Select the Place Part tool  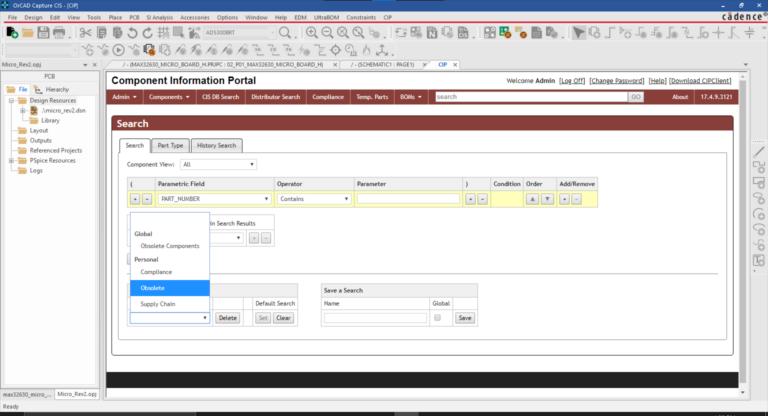coord(594,33)
